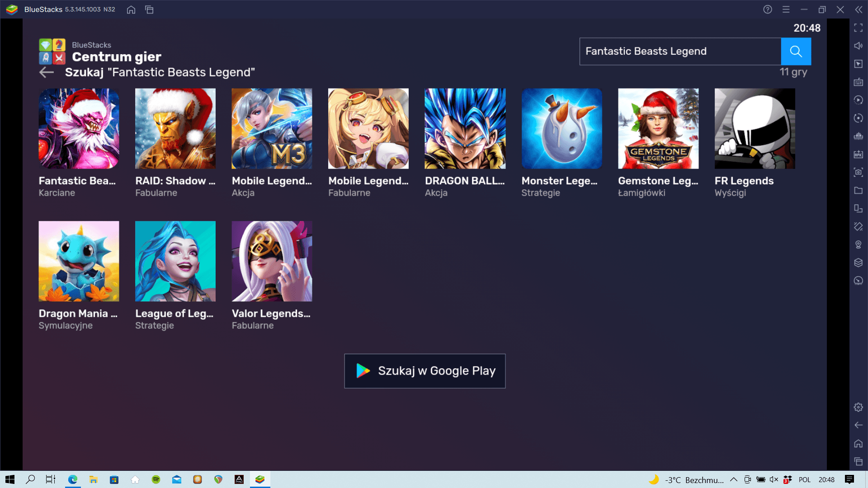Click the search field with Fantastic Beasts Legend
Screen dimensions: 868x488
680,52
